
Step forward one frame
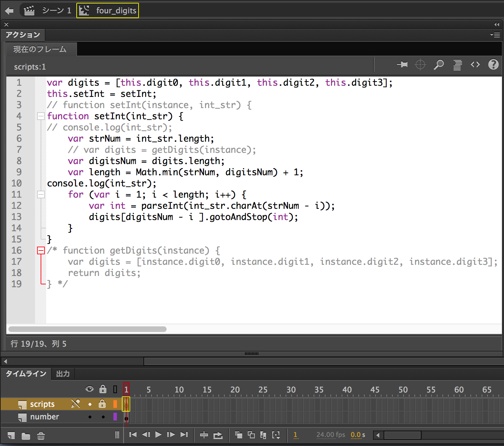pos(171,434)
